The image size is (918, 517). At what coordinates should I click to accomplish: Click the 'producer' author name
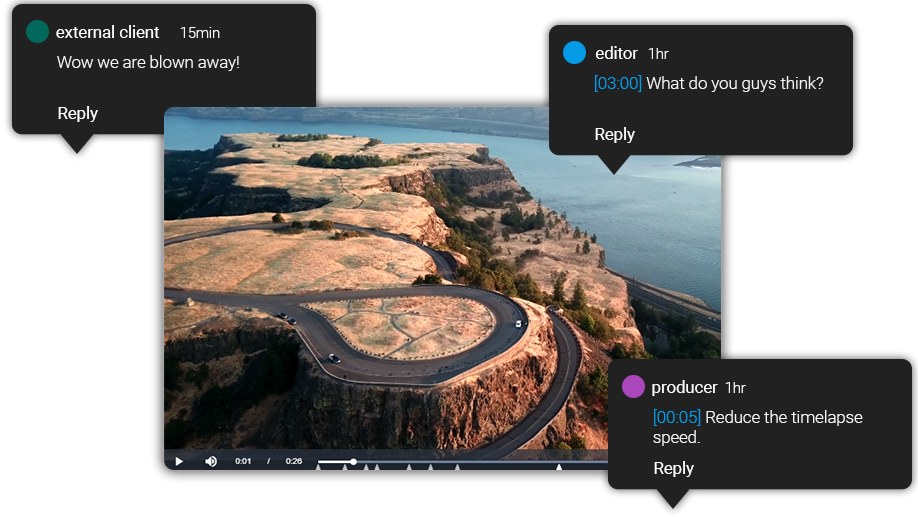(x=684, y=388)
